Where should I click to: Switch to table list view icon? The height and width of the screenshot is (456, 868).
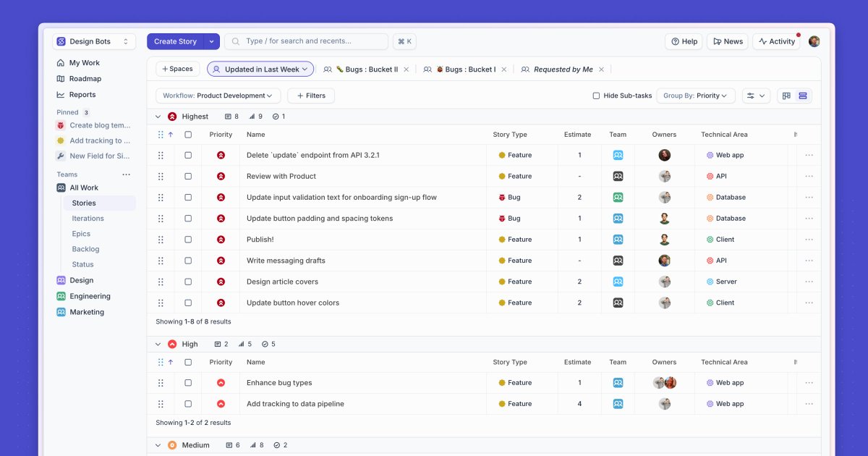point(803,96)
